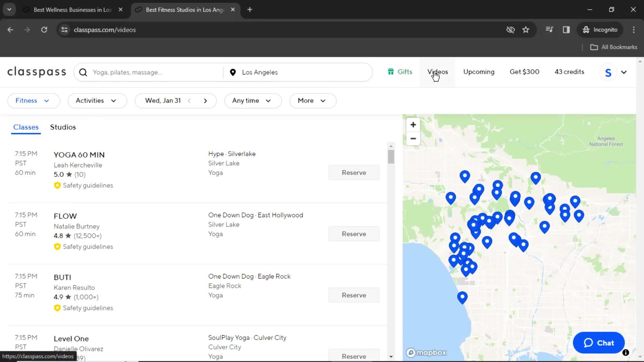This screenshot has width=644, height=362.
Task: Click the green Gifts present icon
Action: (391, 72)
